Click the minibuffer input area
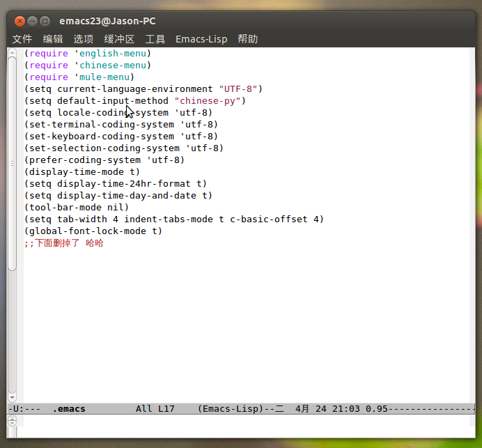 click(x=246, y=421)
